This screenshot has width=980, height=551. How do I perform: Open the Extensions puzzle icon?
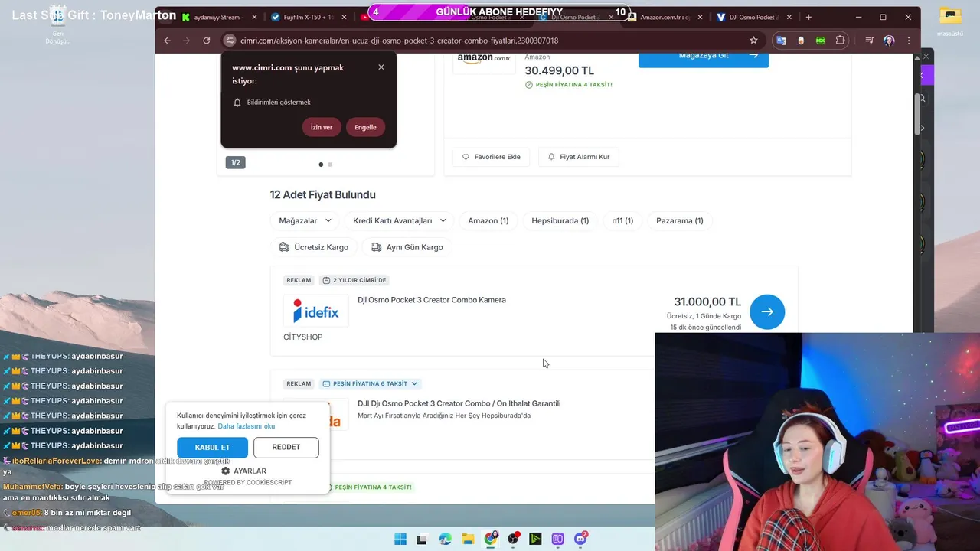click(841, 41)
